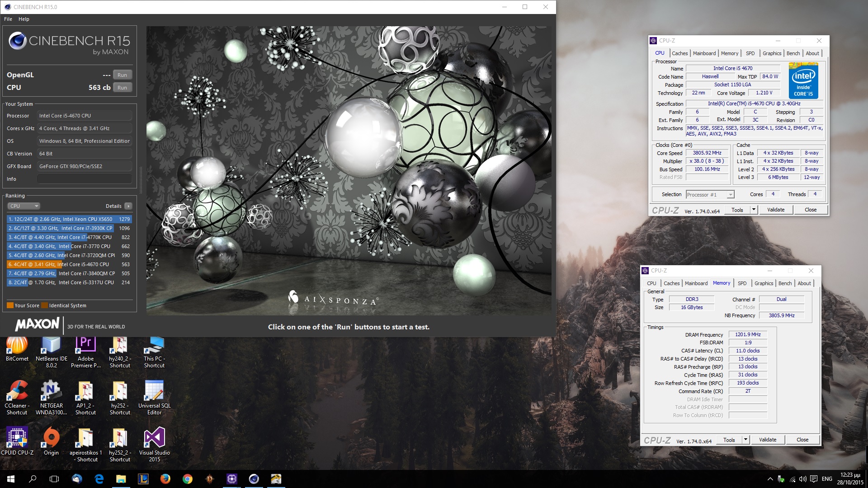Open Visual Studio 2015 desktop icon
Screen dimensions: 868x488
point(155,445)
